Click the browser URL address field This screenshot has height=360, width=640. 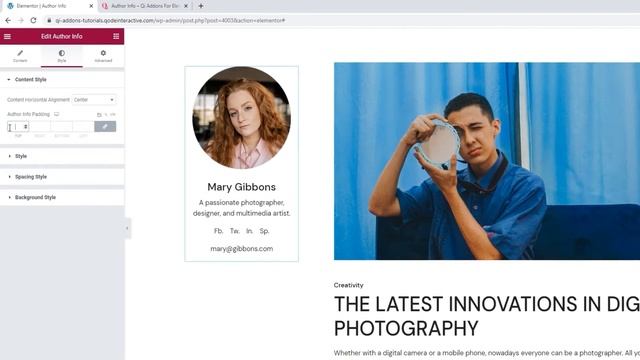click(x=341, y=20)
